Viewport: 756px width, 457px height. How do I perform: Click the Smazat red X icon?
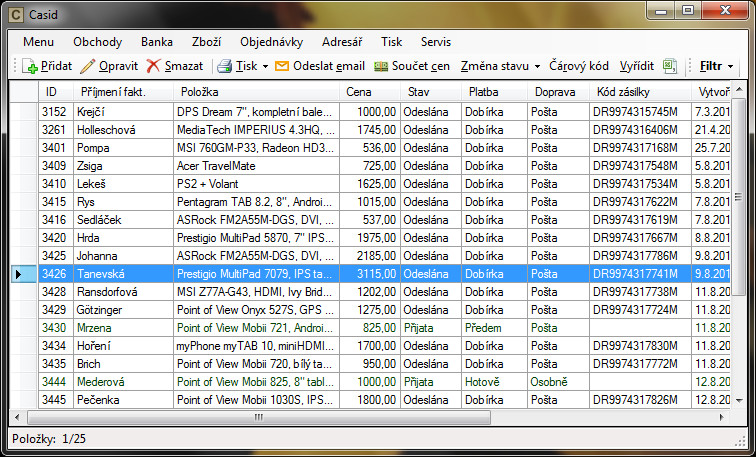tap(153, 66)
